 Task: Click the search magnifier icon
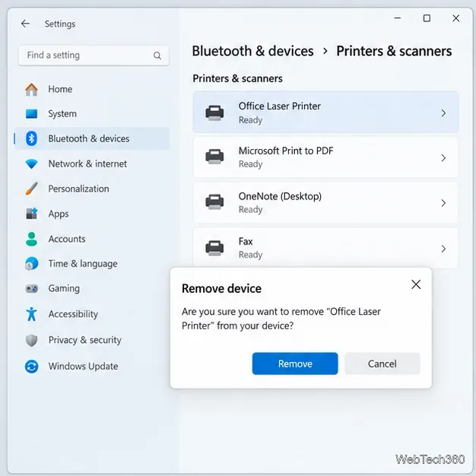click(x=157, y=56)
